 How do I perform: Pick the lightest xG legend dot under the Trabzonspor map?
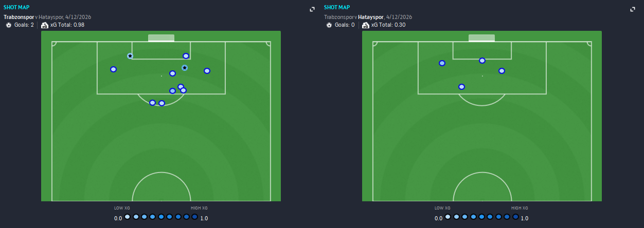pos(128,217)
